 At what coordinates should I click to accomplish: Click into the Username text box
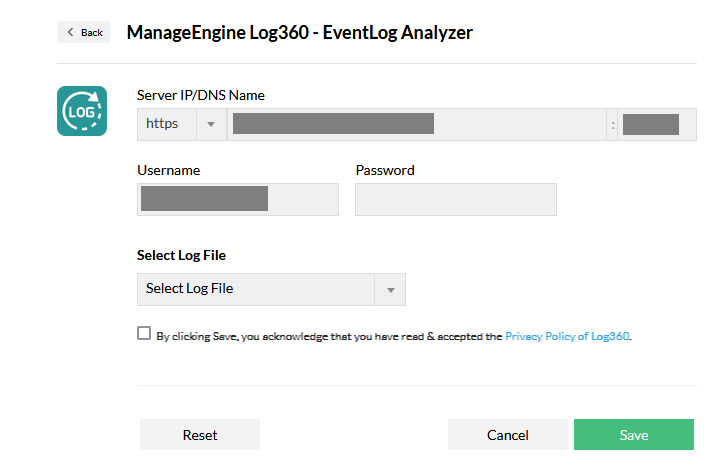pos(237,199)
